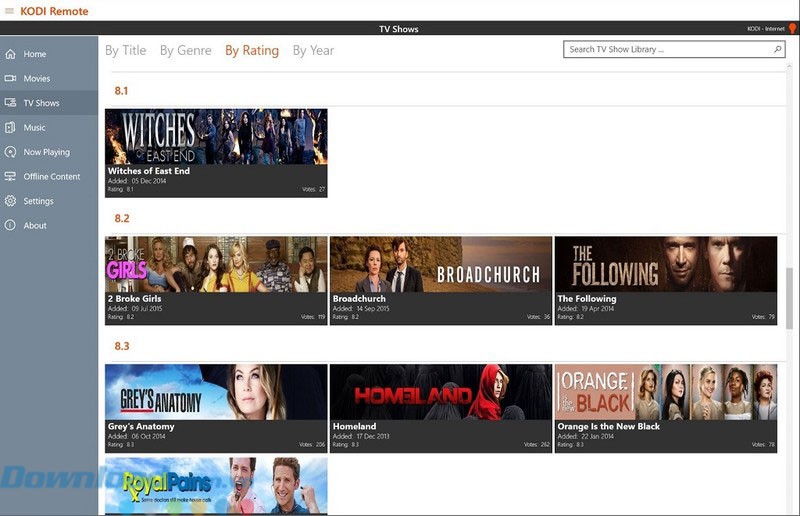Click the Home icon in the sidebar
This screenshot has height=516, width=800.
click(10, 54)
